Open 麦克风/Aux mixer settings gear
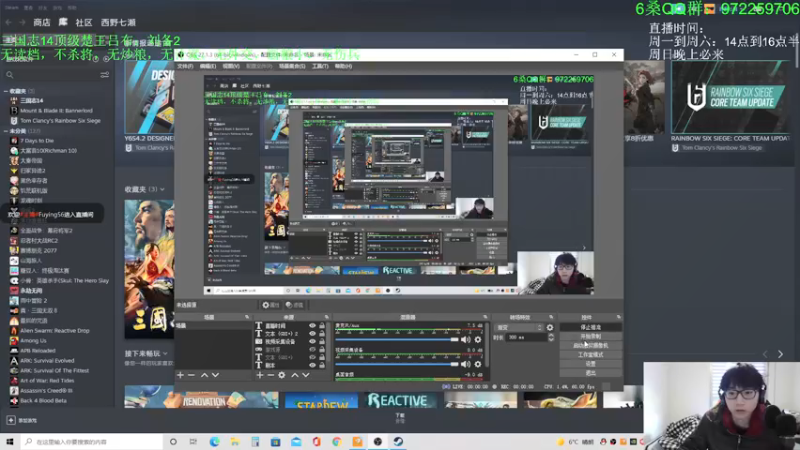 [478, 339]
